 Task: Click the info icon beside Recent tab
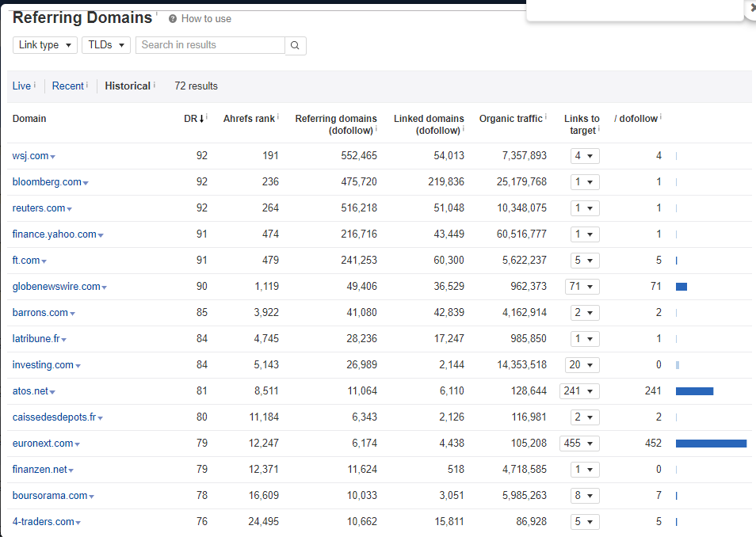tap(87, 85)
